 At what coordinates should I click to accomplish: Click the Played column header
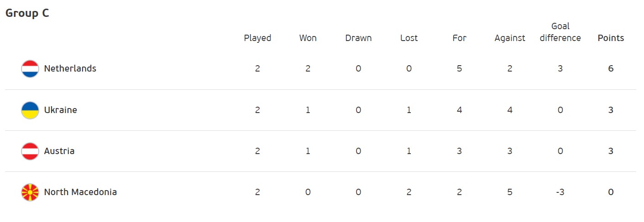point(257,38)
